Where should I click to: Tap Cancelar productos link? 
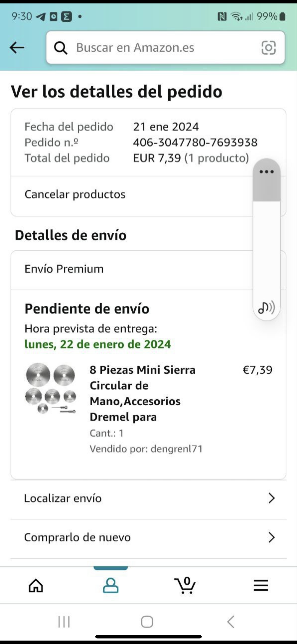tap(75, 194)
